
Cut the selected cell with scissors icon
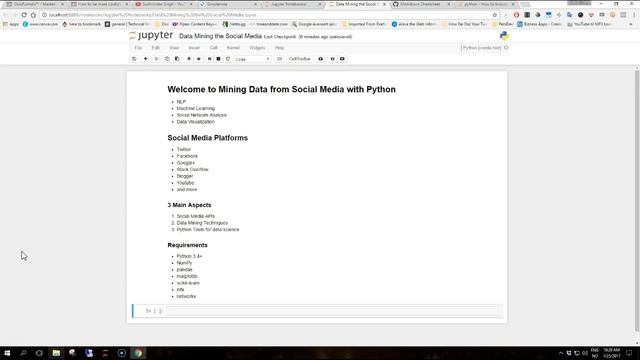(156, 59)
